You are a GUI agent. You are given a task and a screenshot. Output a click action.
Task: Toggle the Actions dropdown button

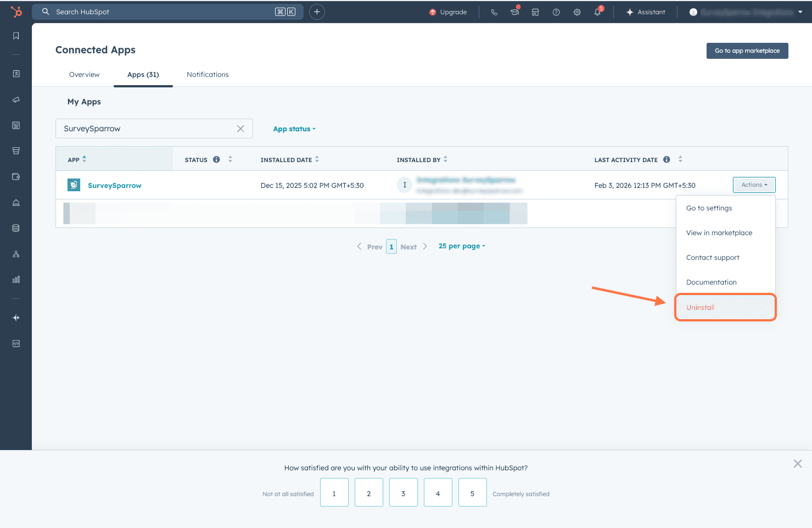[x=754, y=185]
